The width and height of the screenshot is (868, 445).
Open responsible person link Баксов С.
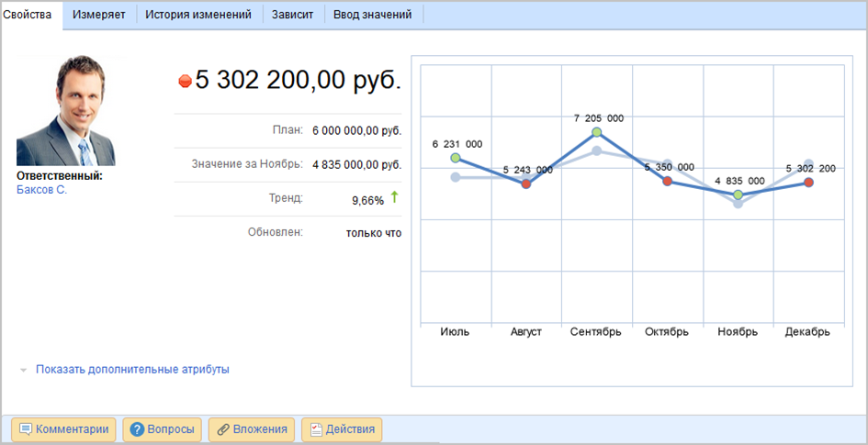42,190
